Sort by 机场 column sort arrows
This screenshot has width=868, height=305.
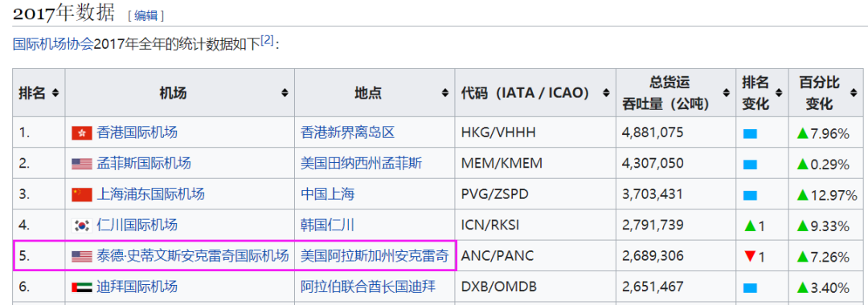285,92
